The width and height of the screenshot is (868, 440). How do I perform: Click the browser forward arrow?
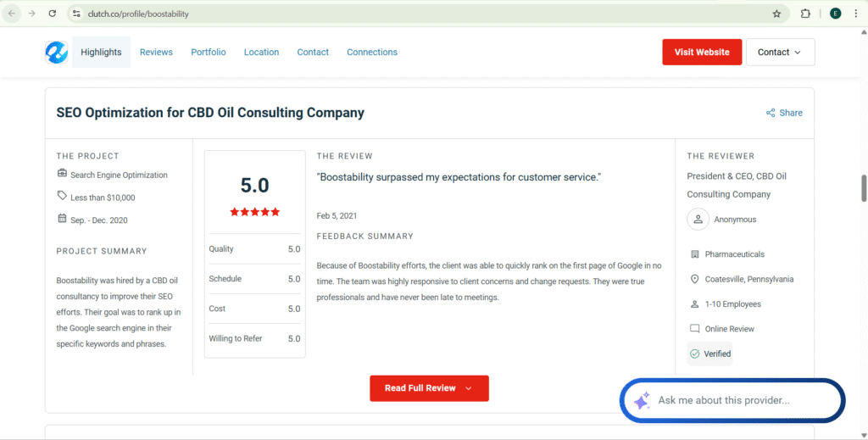31,14
